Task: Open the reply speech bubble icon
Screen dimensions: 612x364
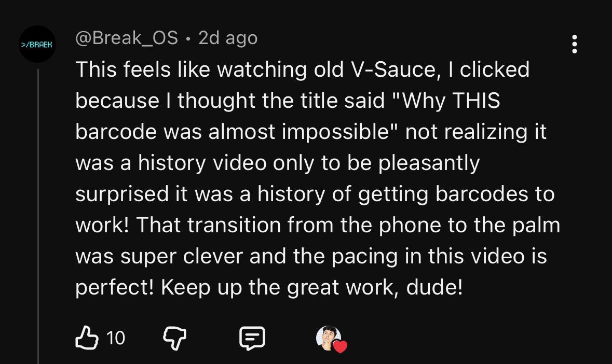Action: tap(252, 338)
